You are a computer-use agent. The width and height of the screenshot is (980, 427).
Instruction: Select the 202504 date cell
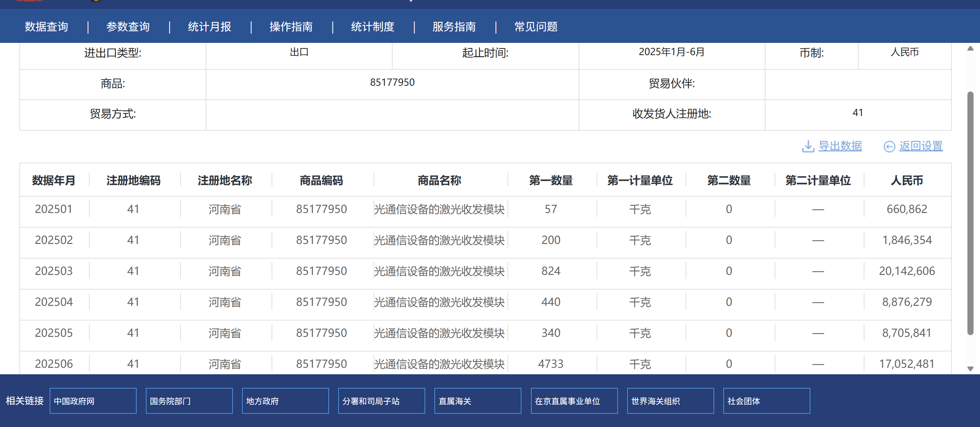click(x=54, y=302)
